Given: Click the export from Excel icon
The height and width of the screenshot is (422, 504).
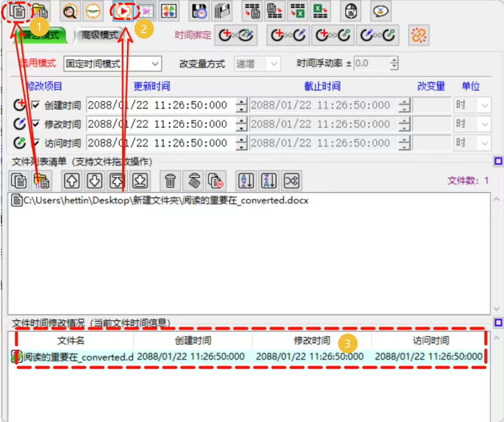Looking at the screenshot, I should click(x=320, y=11).
